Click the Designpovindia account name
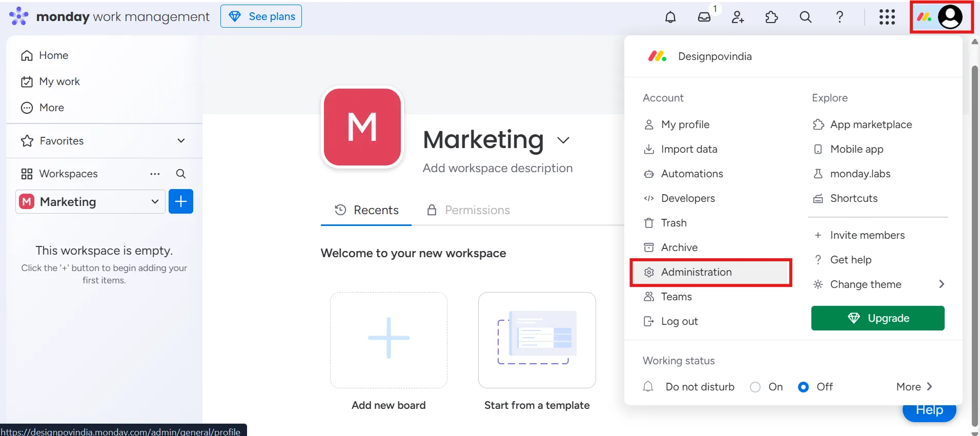 click(714, 56)
